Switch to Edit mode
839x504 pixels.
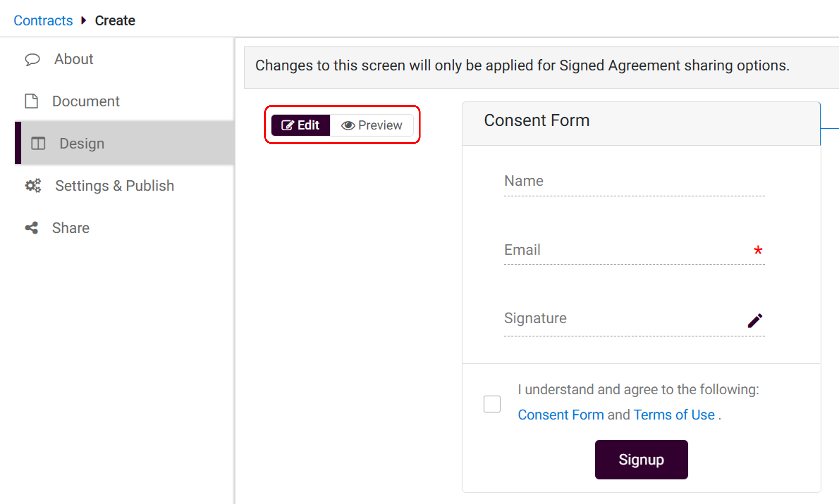301,125
